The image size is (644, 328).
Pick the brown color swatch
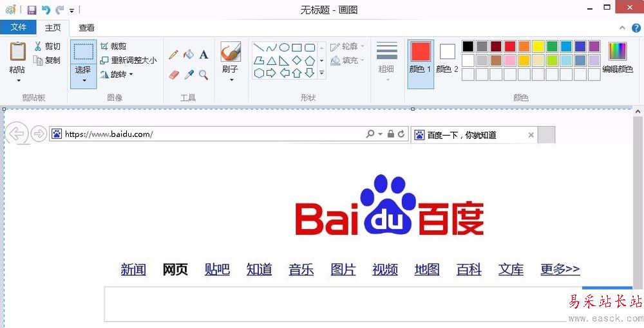496,60
